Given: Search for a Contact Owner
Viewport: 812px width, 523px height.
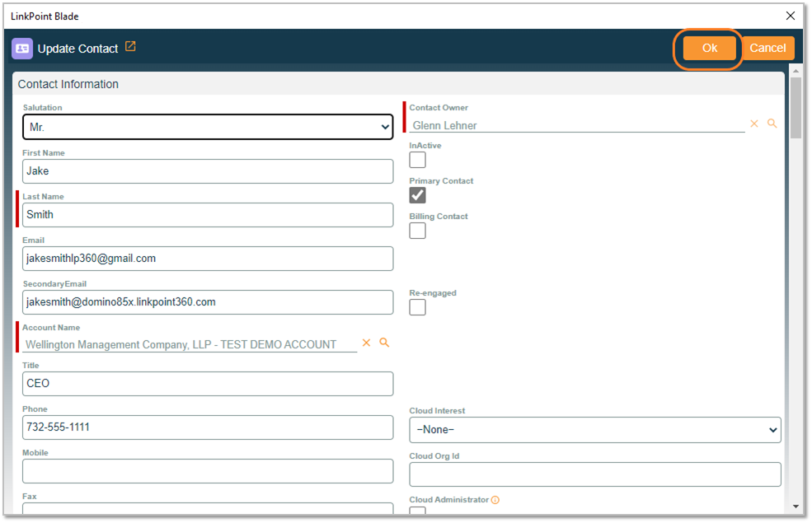Looking at the screenshot, I should pyautogui.click(x=772, y=124).
